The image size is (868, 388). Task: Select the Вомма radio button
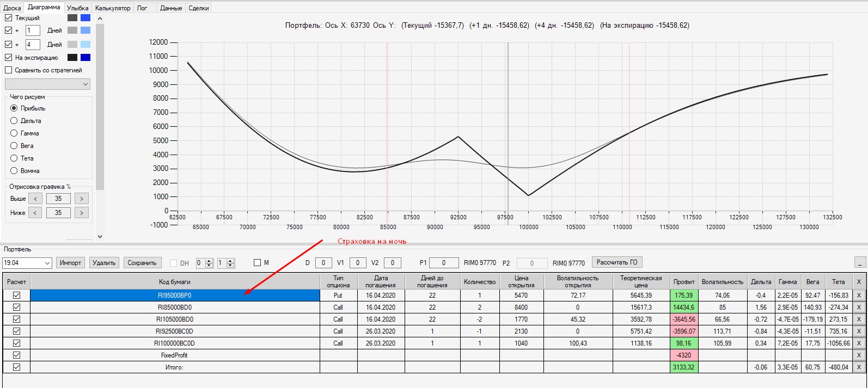point(14,171)
